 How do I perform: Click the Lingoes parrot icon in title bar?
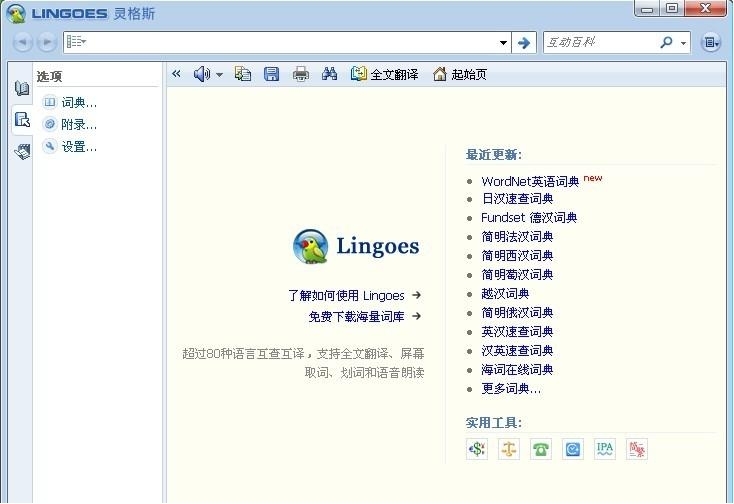click(15, 14)
